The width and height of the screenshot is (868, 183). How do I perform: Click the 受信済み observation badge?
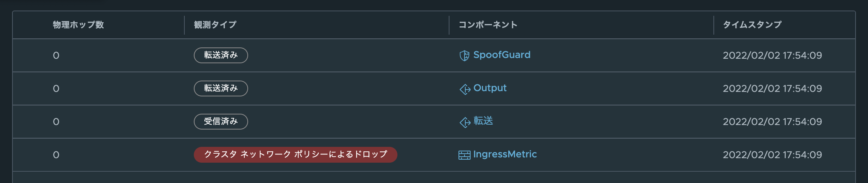(x=221, y=122)
